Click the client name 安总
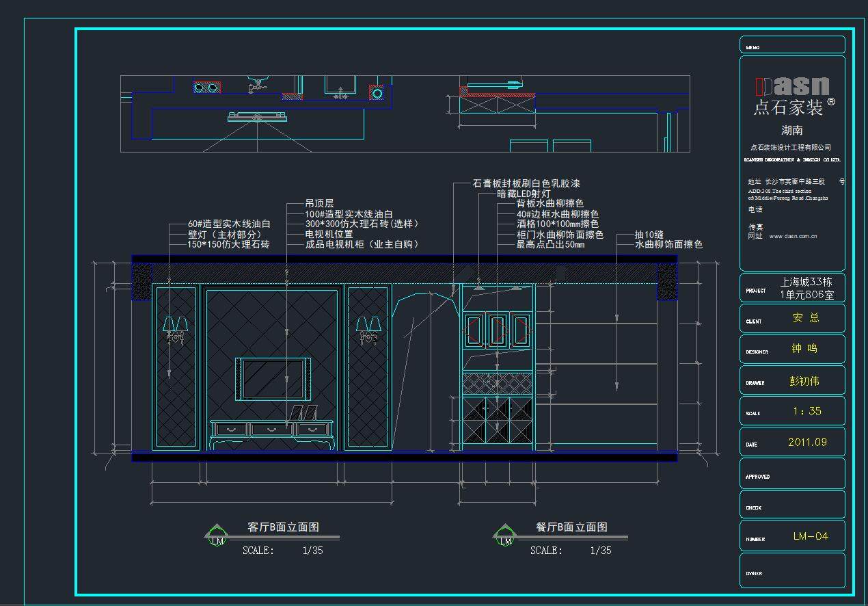Viewport: 868px width, 606px height. [x=805, y=318]
